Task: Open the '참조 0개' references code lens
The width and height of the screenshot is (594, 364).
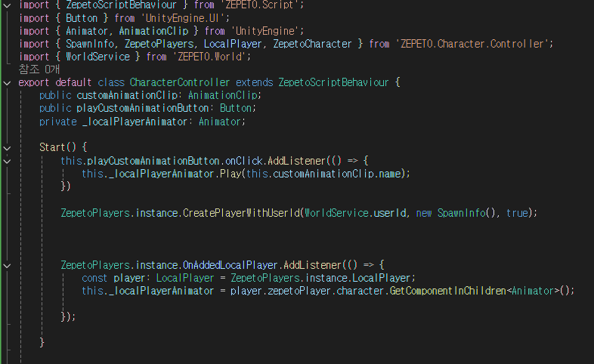Action: [39, 69]
